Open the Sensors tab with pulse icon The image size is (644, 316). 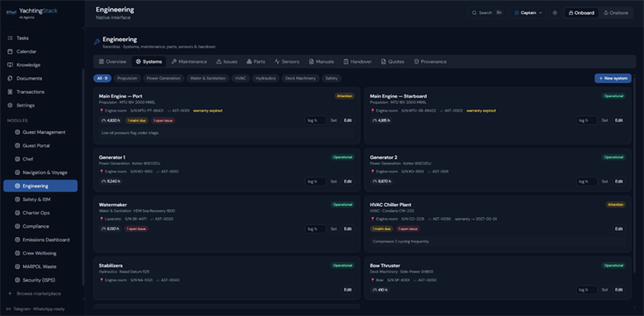pyautogui.click(x=287, y=61)
